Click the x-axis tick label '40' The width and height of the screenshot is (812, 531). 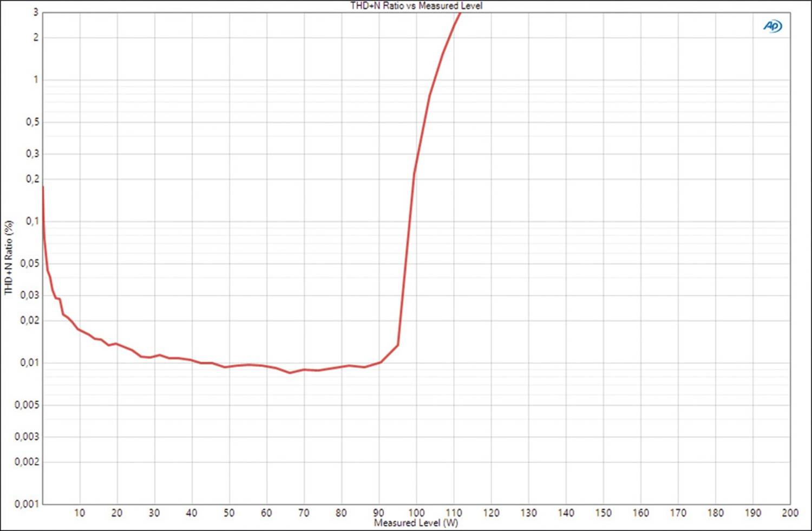point(192,513)
